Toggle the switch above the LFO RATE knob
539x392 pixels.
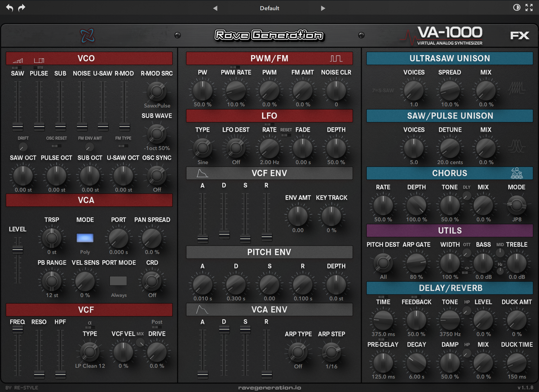pyautogui.click(x=269, y=124)
